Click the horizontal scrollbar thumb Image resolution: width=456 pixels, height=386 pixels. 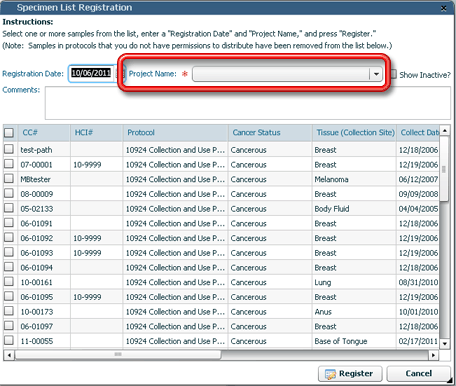pyautogui.click(x=118, y=355)
